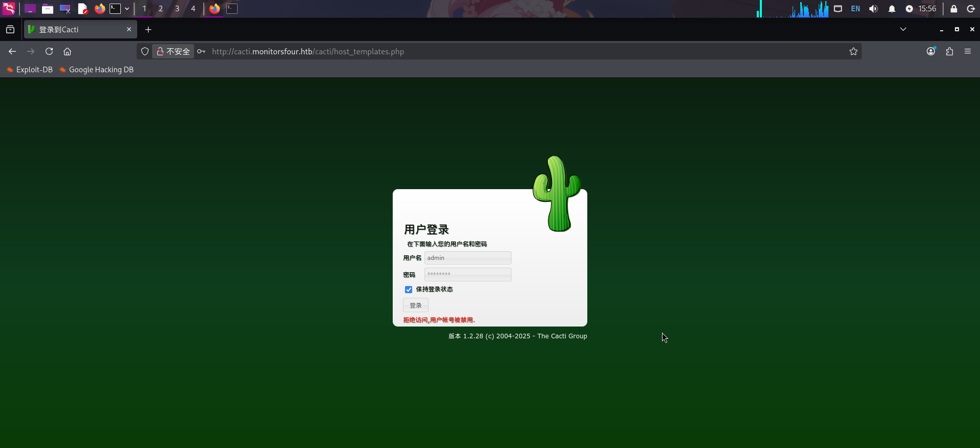Image resolution: width=980 pixels, height=448 pixels.
Task: Open the Kali applications menu
Action: (9, 9)
